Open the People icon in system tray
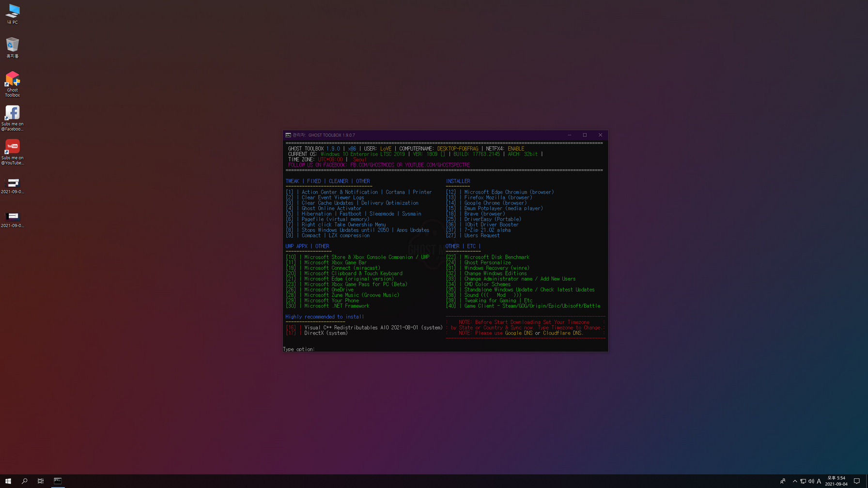 (783, 481)
